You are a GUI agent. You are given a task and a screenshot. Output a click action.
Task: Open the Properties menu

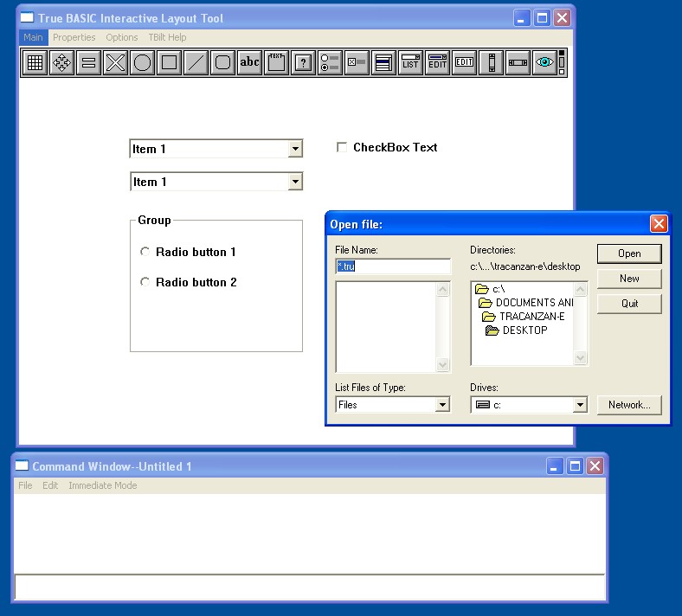[x=74, y=37]
